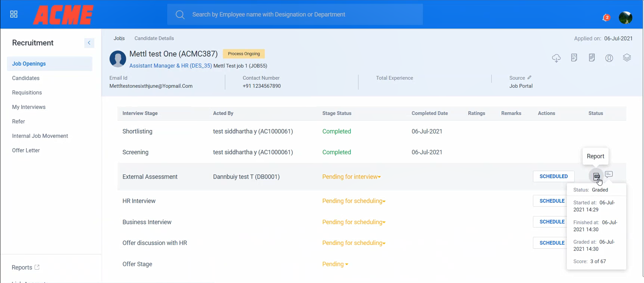Open remarks comment icon for External Assessment
Viewport: 644px width, 283px height.
[609, 174]
